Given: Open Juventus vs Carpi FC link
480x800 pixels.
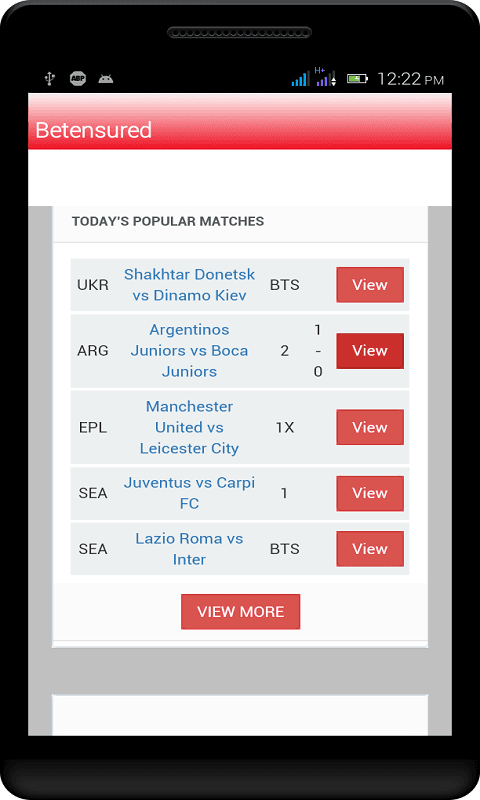Looking at the screenshot, I should pos(189,493).
